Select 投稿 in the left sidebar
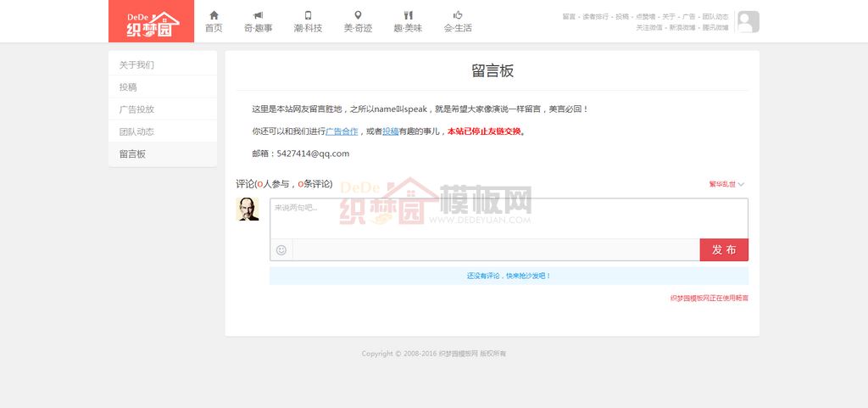 128,87
